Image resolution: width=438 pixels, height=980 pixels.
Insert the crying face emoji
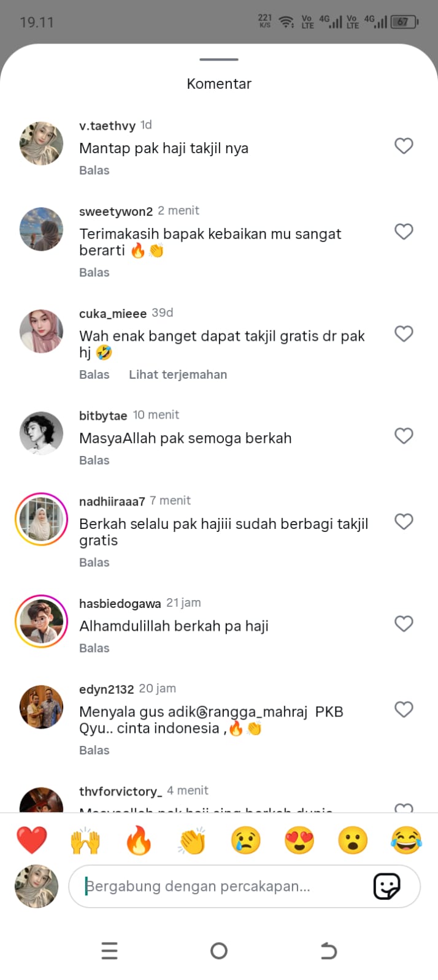[245, 840]
